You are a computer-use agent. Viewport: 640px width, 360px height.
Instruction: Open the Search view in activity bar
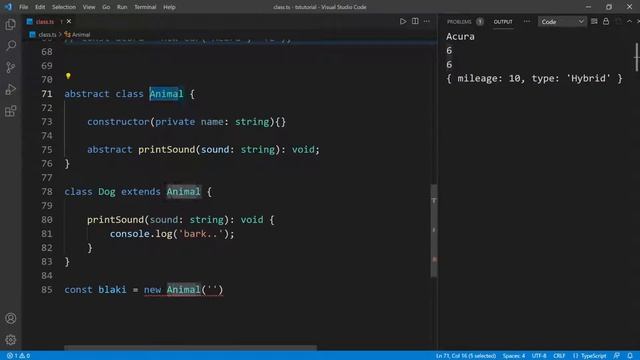(11, 45)
